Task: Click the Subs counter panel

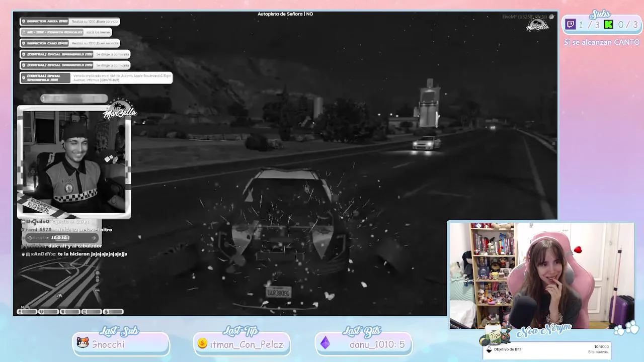Action: (601, 24)
